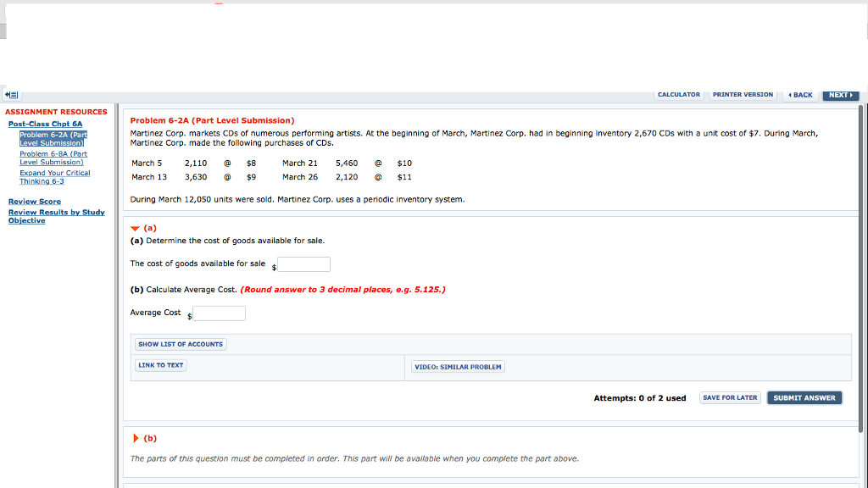Open the Calculator tool
The image size is (868, 488).
(x=678, y=94)
